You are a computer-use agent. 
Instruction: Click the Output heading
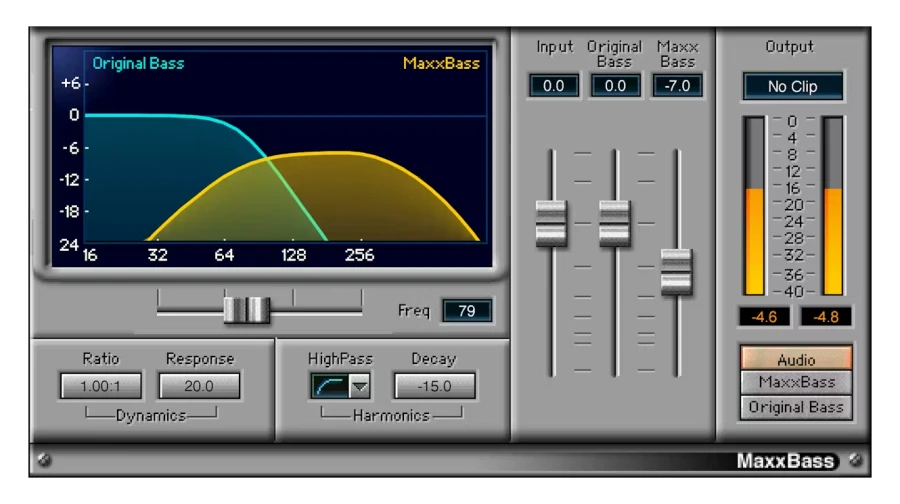[x=790, y=46]
